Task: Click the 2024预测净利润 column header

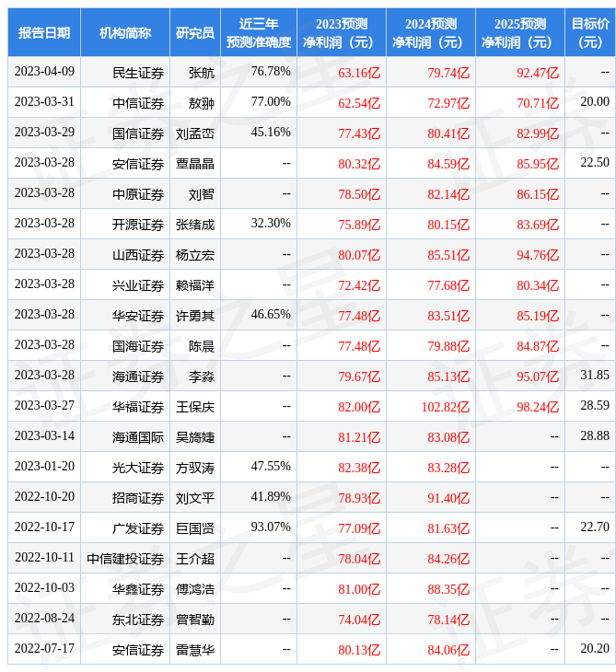Action: pyautogui.click(x=431, y=33)
